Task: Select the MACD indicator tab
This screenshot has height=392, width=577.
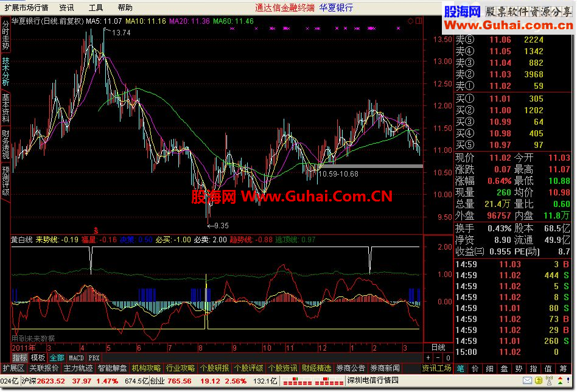Action: (76, 358)
